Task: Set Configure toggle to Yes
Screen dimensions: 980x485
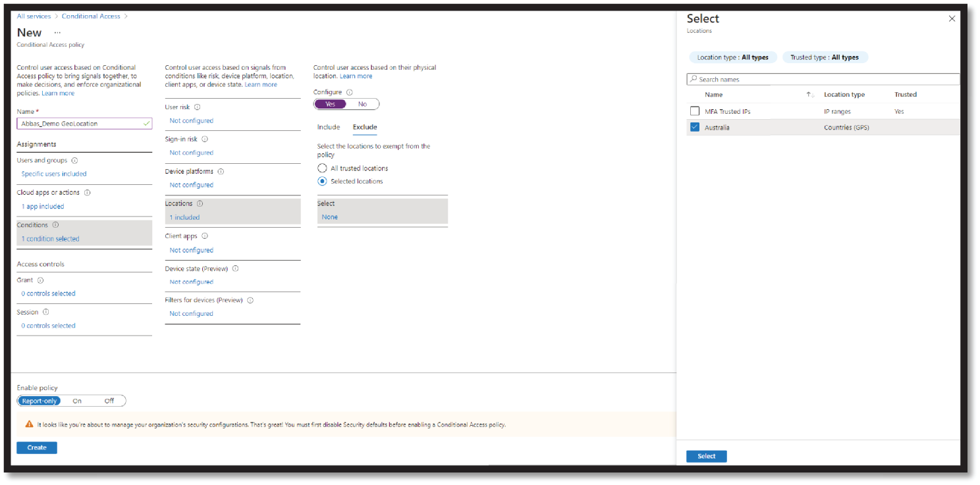Action: [331, 104]
